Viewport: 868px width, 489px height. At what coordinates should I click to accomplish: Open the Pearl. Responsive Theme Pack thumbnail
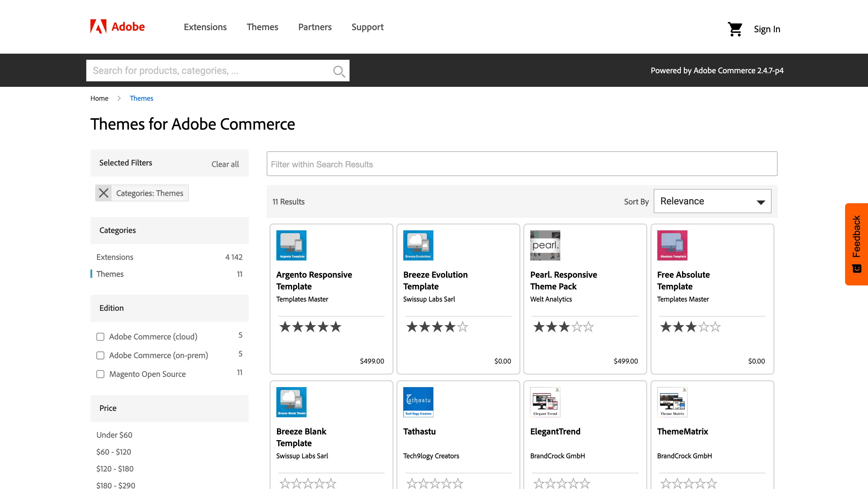[545, 245]
